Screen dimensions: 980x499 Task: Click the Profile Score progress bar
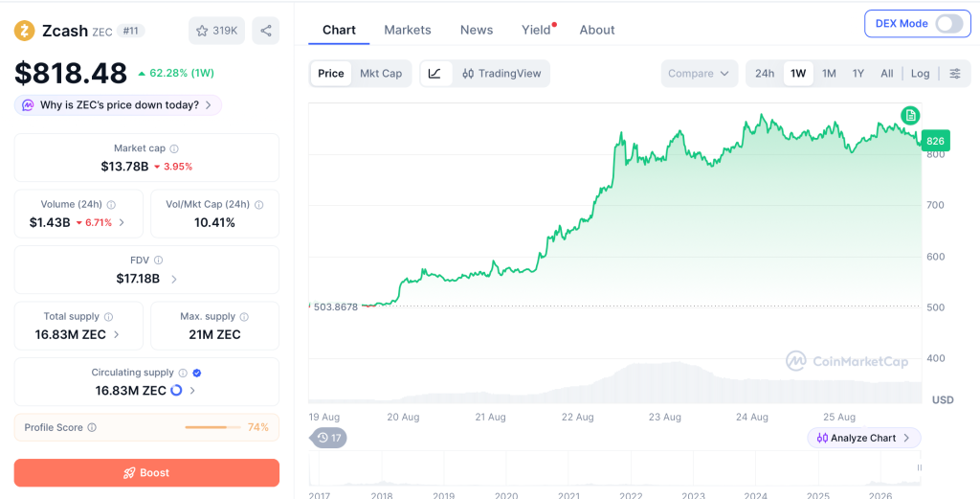click(x=212, y=428)
